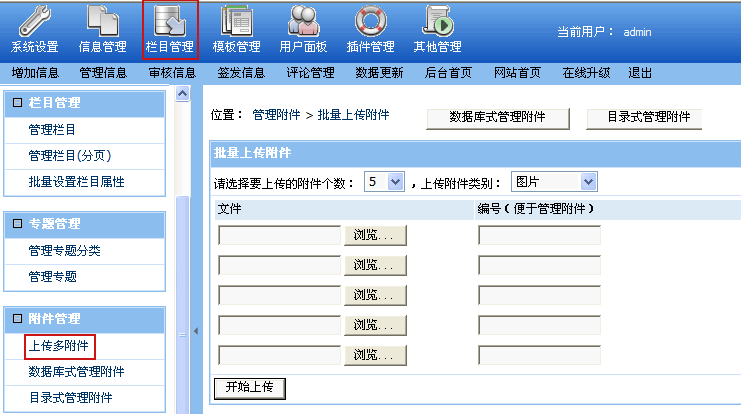Open 信息管理 documents icon
This screenshot has width=741, height=414.
click(x=103, y=21)
